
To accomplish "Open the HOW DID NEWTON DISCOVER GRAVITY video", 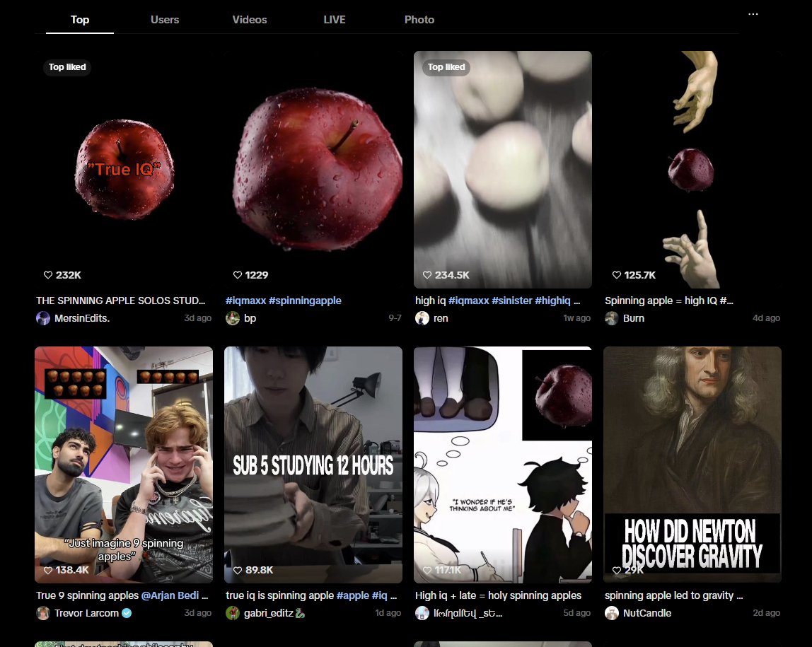I will pos(692,465).
